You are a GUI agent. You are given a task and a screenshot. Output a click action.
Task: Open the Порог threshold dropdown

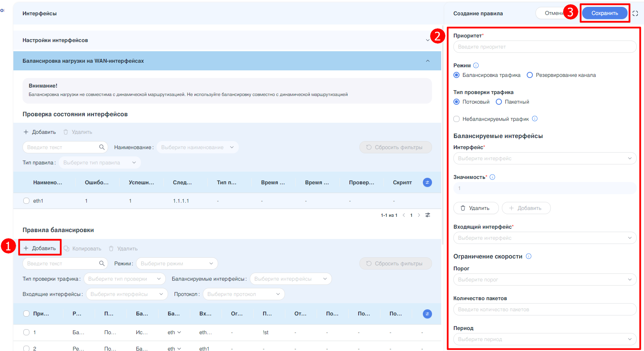tap(544, 279)
